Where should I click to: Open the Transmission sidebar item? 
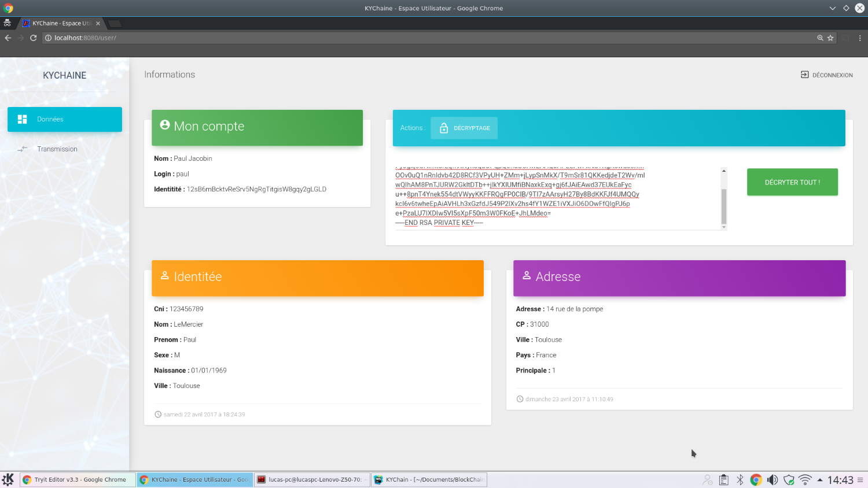tap(57, 149)
